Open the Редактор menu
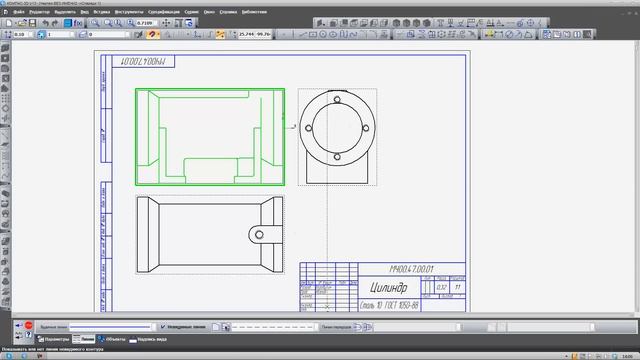This screenshot has height=360, width=640. [39, 12]
